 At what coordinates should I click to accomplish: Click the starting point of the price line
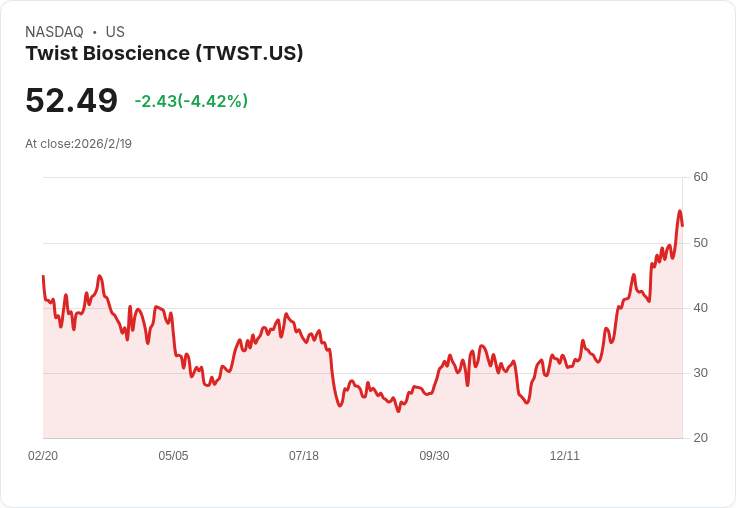click(x=43, y=276)
